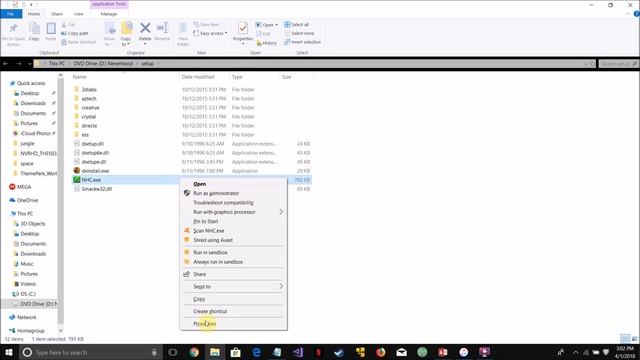The image size is (640, 360).
Task: Click the Pin to Quick access icon
Action: pos(13,34)
